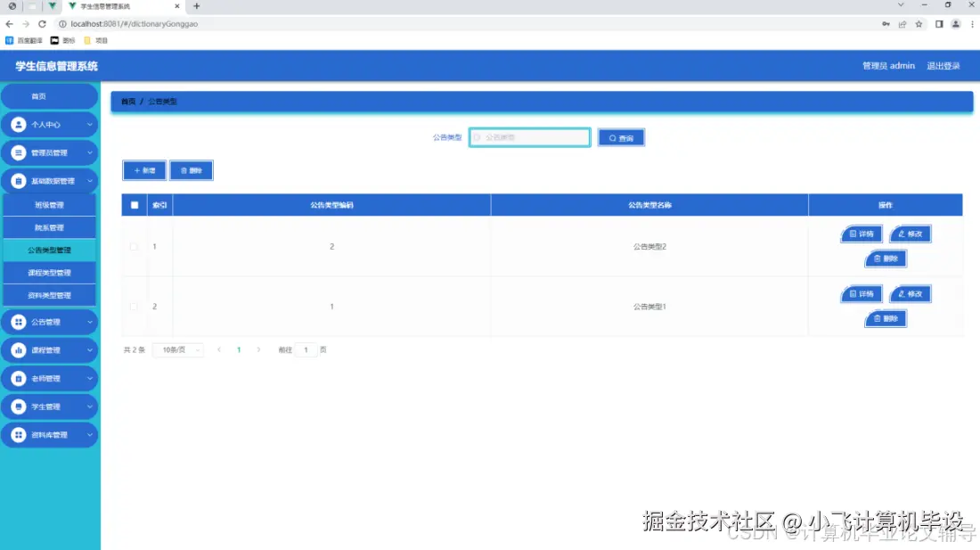Click 删除 for row 公告类型1
This screenshot has height=550, width=980.
(x=886, y=318)
